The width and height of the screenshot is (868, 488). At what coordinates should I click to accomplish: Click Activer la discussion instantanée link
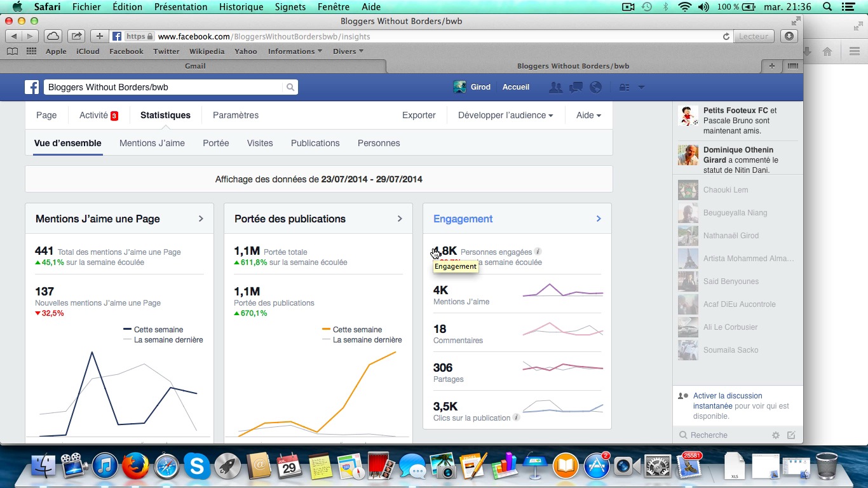(x=728, y=400)
